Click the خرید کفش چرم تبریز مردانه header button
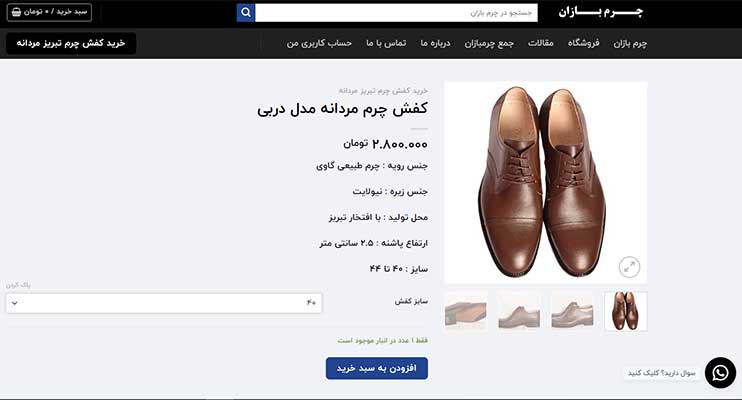 coord(71,43)
